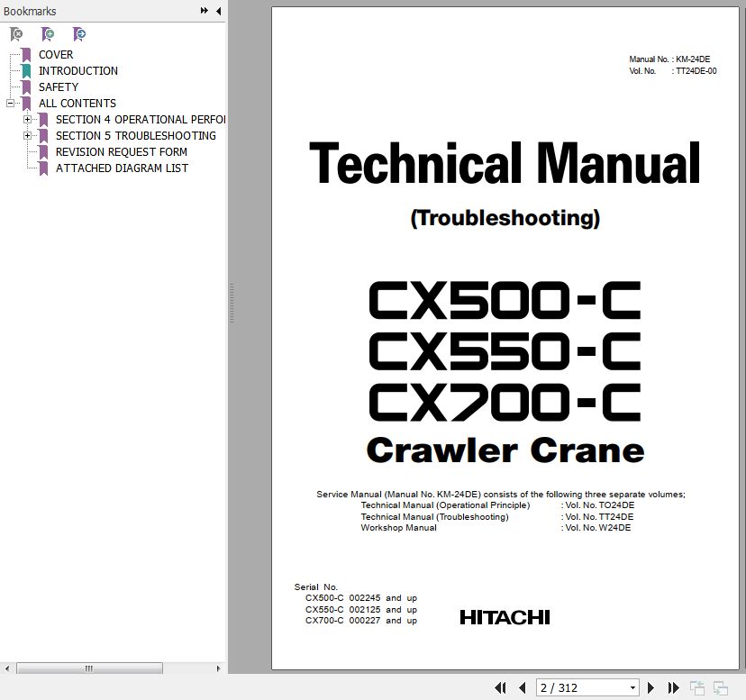Click the Technical Manual heading
This screenshot has width=746, height=700.
point(505,163)
